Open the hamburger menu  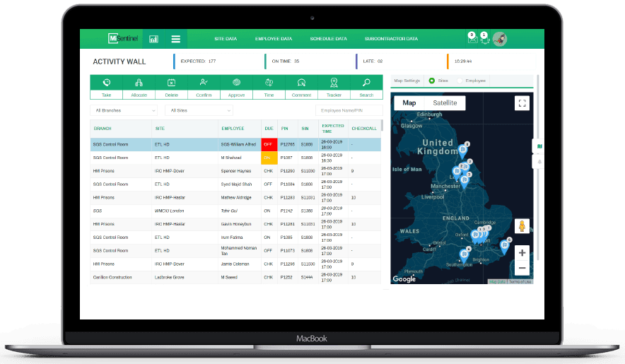point(176,39)
